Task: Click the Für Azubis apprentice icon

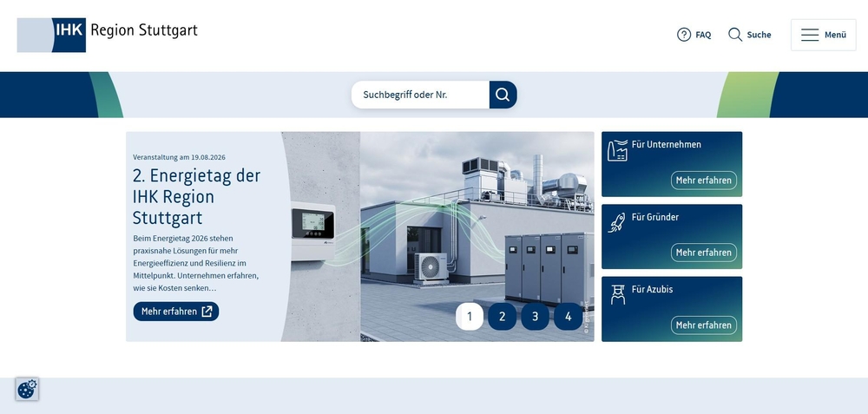Action: (617, 295)
